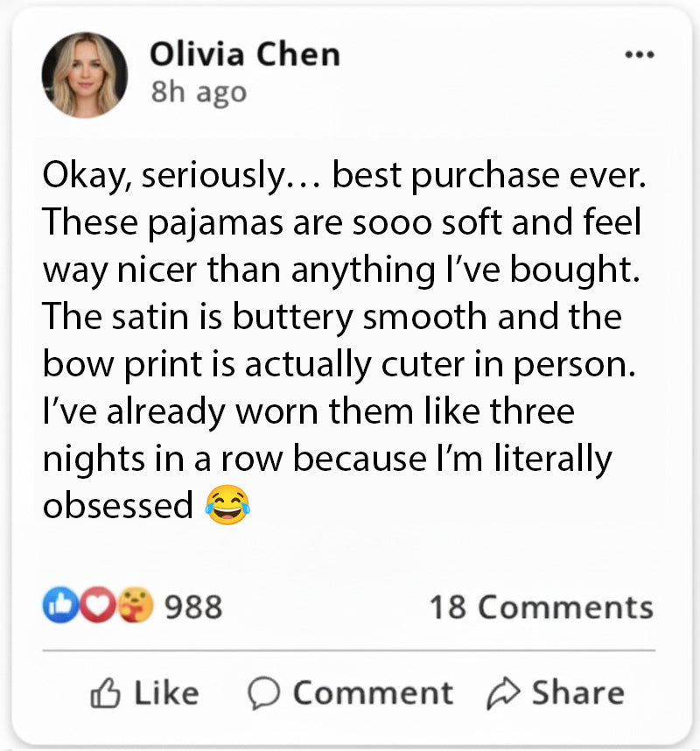
Task: Open the Olivia Chen profile name link
Action: [245, 54]
